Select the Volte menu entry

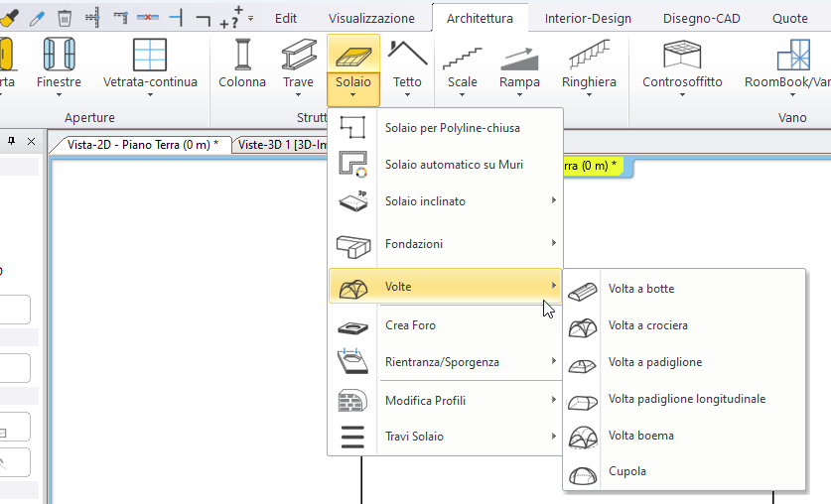tap(445, 286)
